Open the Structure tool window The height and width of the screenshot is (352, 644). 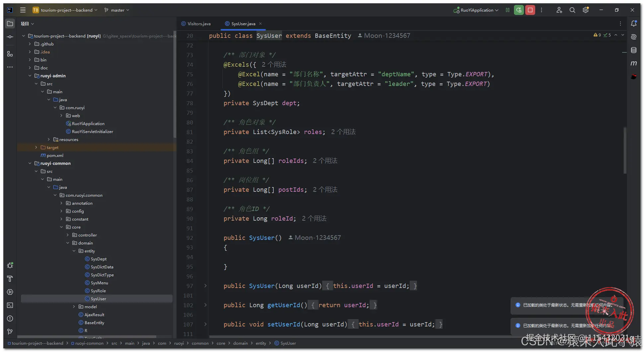(x=10, y=54)
